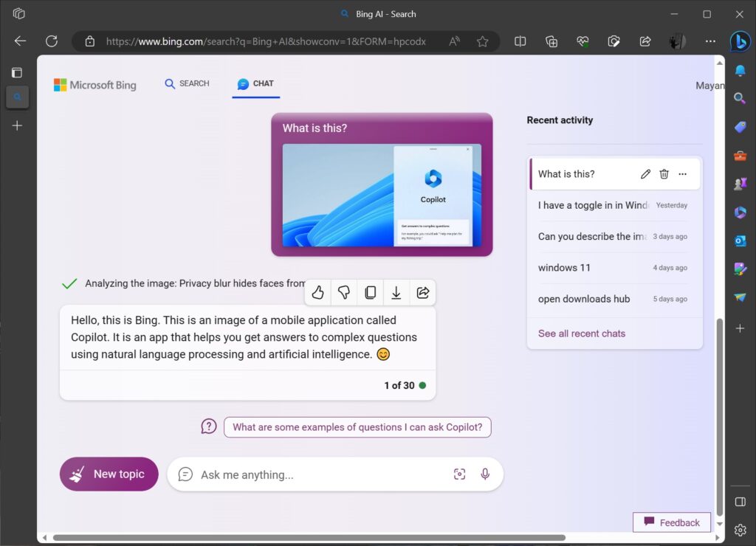The height and width of the screenshot is (546, 756).
Task: Switch to the SEARCH tab
Action: pyautogui.click(x=187, y=83)
